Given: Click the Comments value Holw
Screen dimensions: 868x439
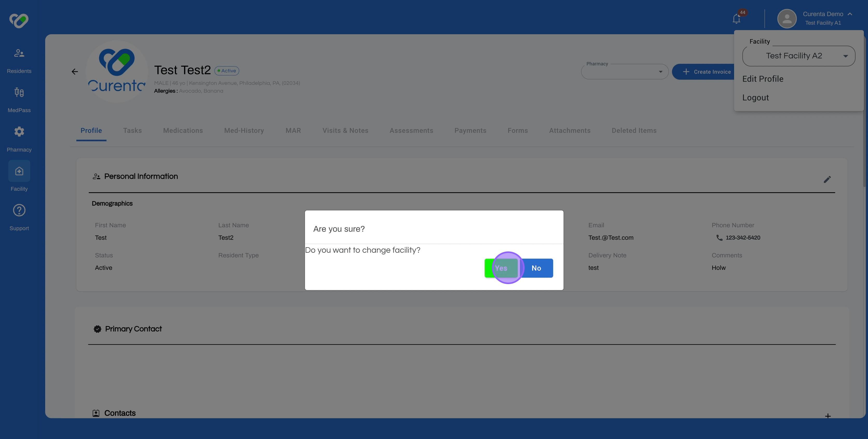Looking at the screenshot, I should [718, 268].
